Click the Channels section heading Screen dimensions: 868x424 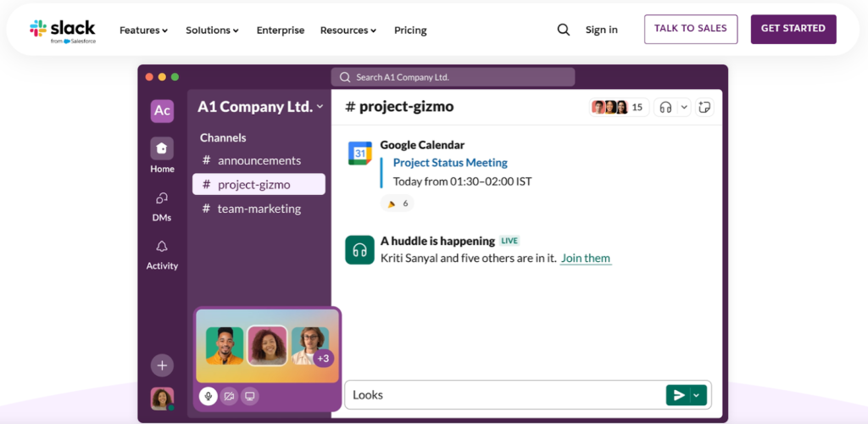[x=223, y=138]
